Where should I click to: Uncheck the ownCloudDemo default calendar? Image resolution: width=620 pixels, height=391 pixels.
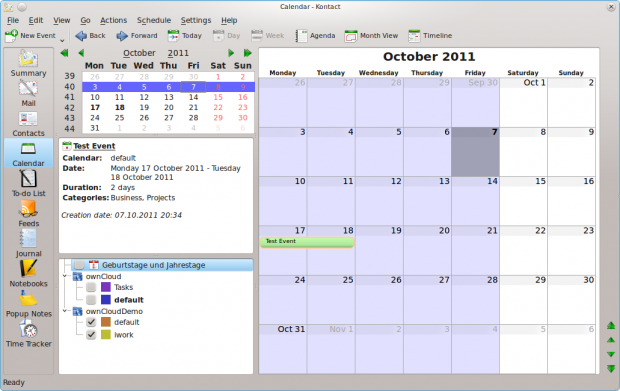[91, 322]
